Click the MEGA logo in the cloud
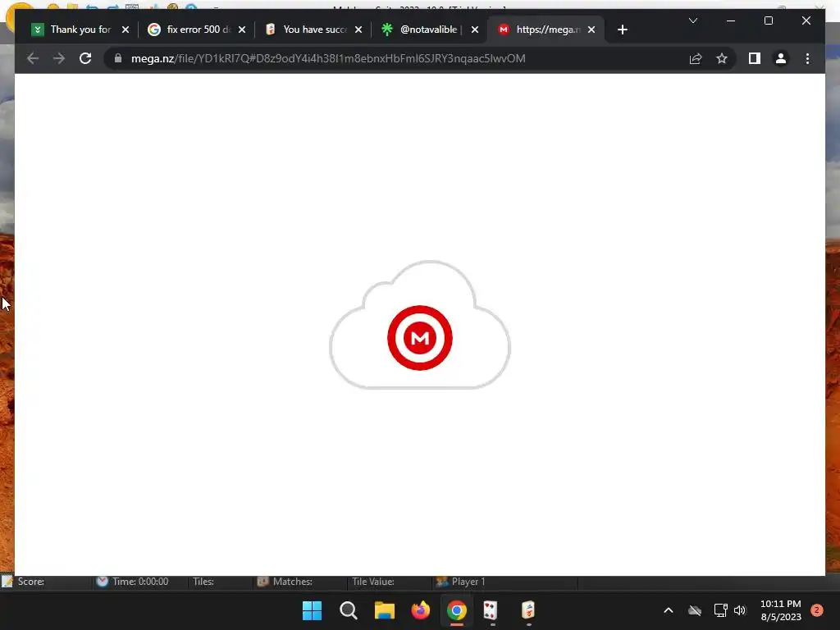The width and height of the screenshot is (840, 630). point(419,337)
